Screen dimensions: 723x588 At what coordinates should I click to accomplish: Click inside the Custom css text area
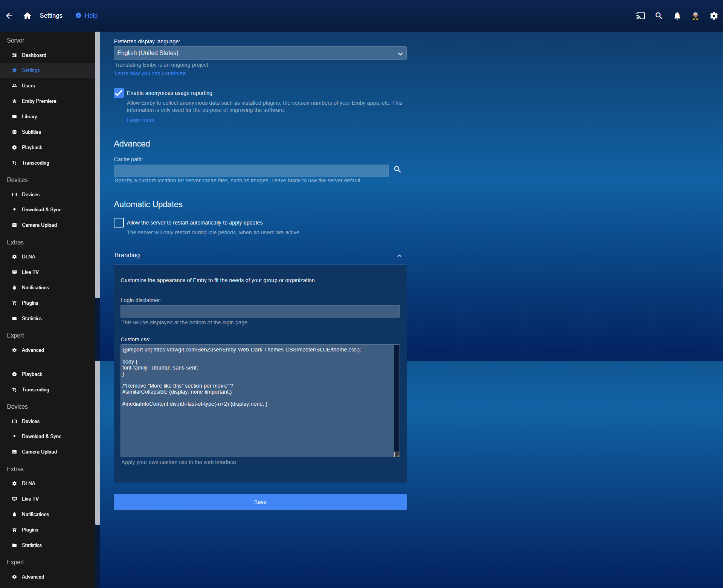[x=257, y=401]
